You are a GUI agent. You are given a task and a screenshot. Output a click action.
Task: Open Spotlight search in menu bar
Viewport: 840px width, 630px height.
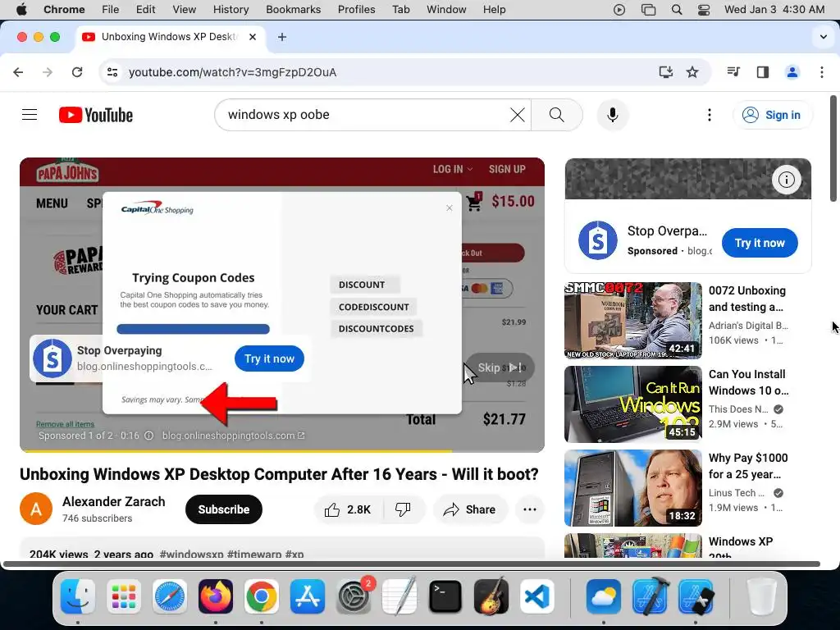(x=677, y=9)
